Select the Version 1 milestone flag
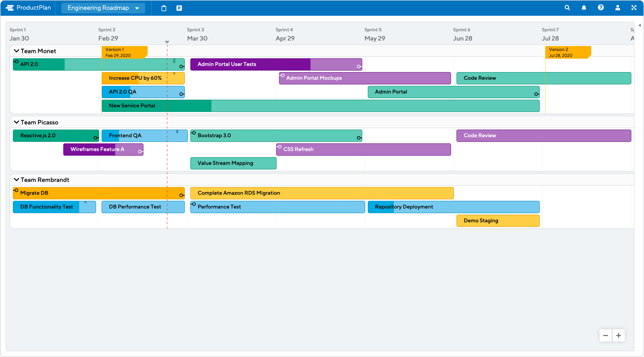 click(124, 52)
